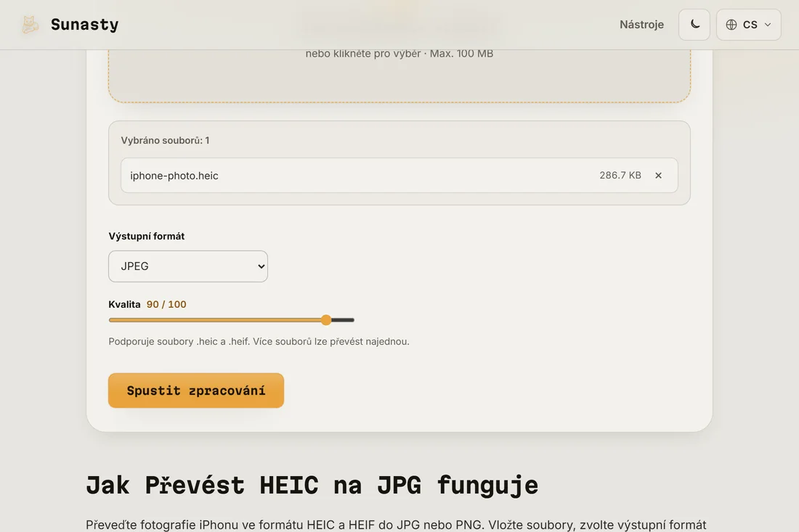Open the Nástroje menu
Viewport: 799px width, 532px height.
tap(641, 25)
